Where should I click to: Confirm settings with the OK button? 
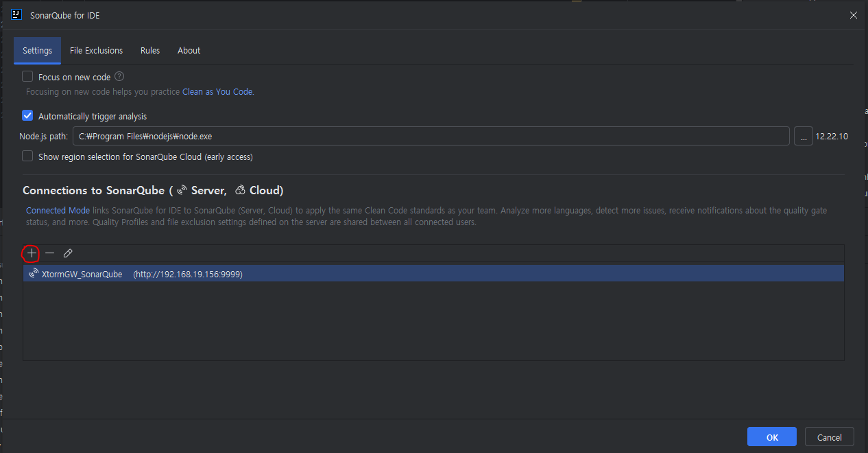[772, 437]
